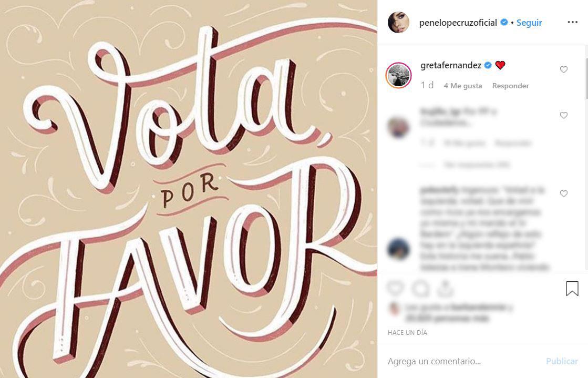The width and height of the screenshot is (588, 378).
Task: View the 4 Me gusta likes
Action: [x=463, y=86]
